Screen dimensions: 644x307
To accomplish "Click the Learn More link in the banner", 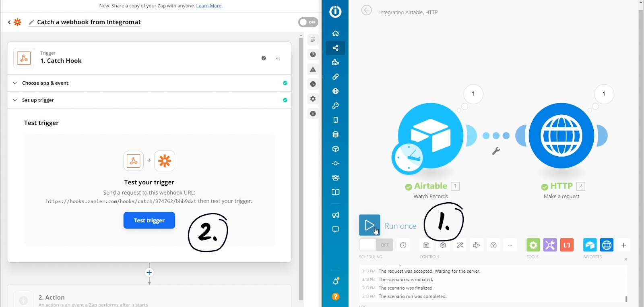I will tap(209, 6).
